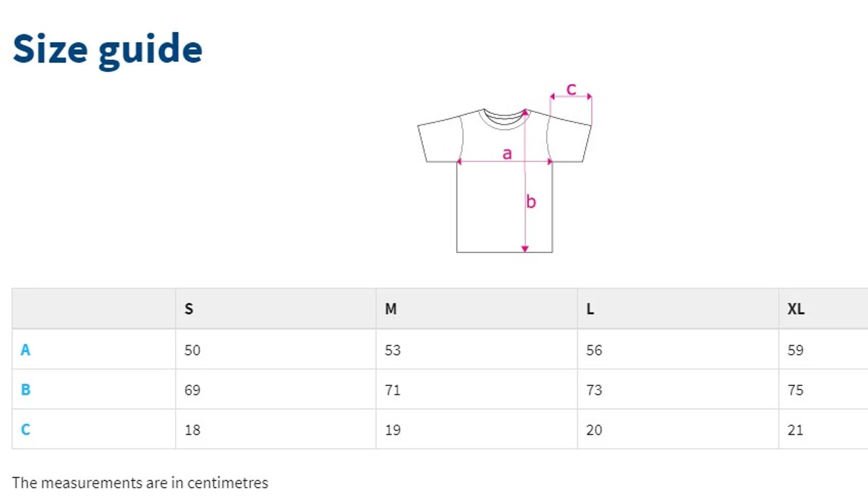Select the S size column header

189,309
